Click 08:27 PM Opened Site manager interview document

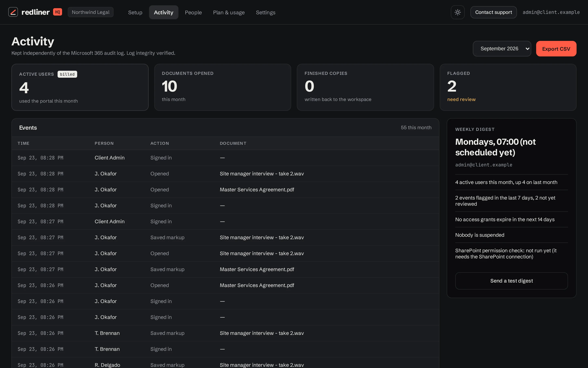[262, 253]
